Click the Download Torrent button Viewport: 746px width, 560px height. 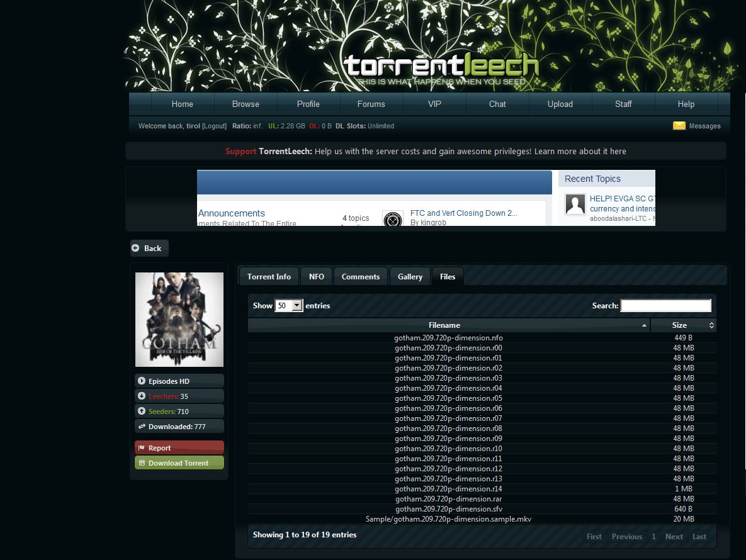[x=179, y=463]
